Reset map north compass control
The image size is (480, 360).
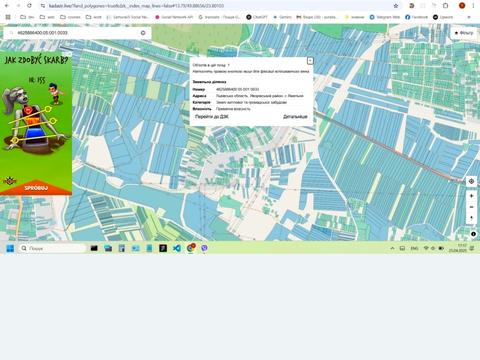click(471, 218)
